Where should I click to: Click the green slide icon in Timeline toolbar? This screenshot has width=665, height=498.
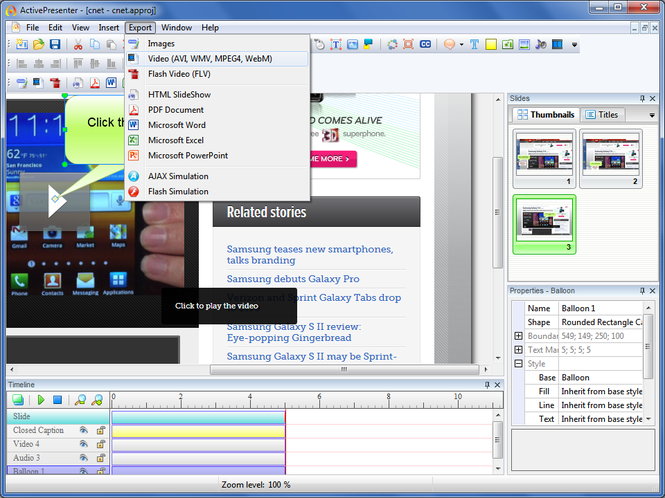coord(18,400)
